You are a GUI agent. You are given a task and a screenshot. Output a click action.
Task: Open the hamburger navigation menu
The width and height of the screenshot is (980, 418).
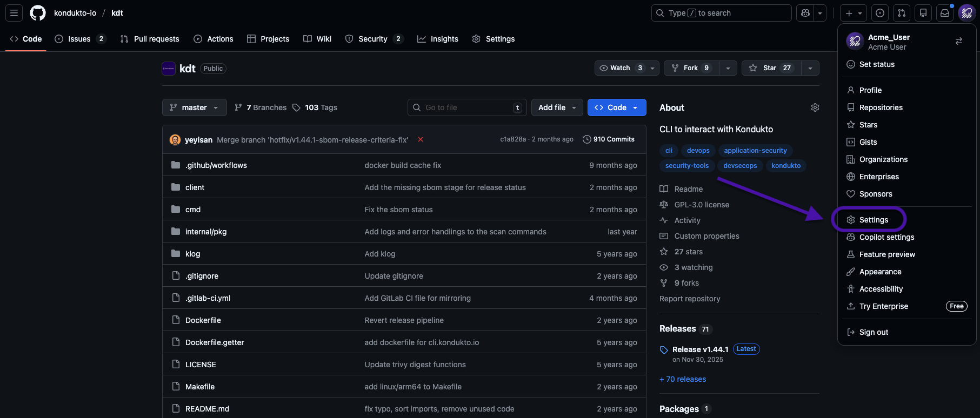[x=14, y=13]
